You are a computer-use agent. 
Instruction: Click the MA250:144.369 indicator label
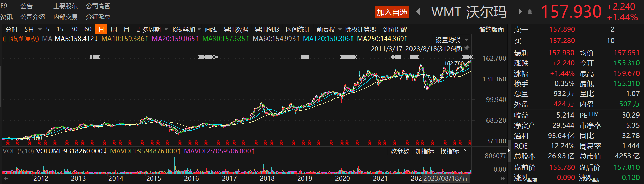tap(382, 39)
